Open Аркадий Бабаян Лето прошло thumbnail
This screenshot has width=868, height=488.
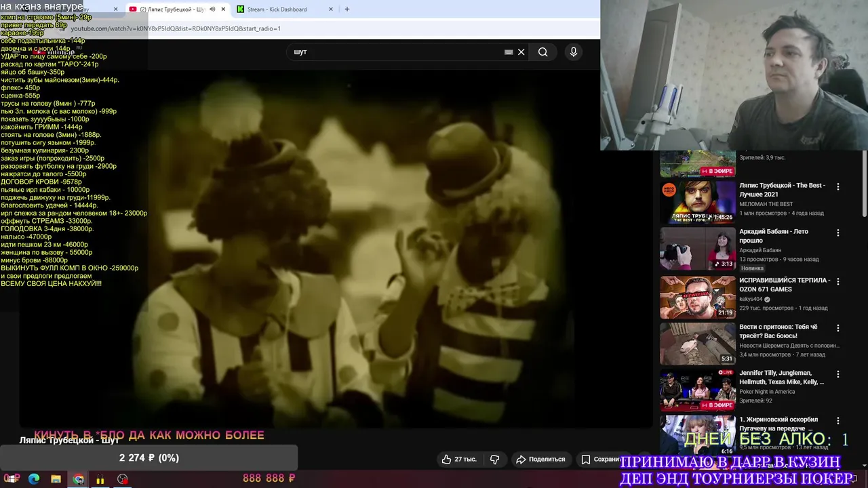[x=698, y=248]
